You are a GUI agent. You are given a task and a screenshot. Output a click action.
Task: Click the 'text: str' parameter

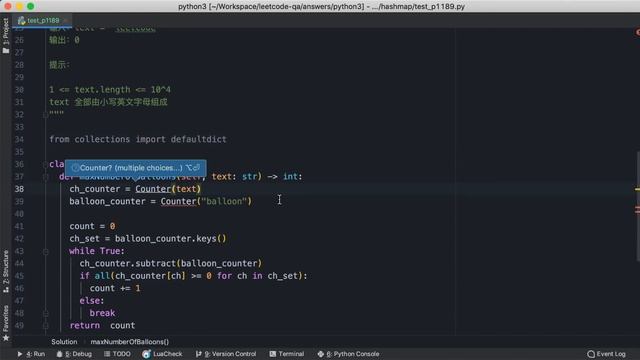(234, 176)
